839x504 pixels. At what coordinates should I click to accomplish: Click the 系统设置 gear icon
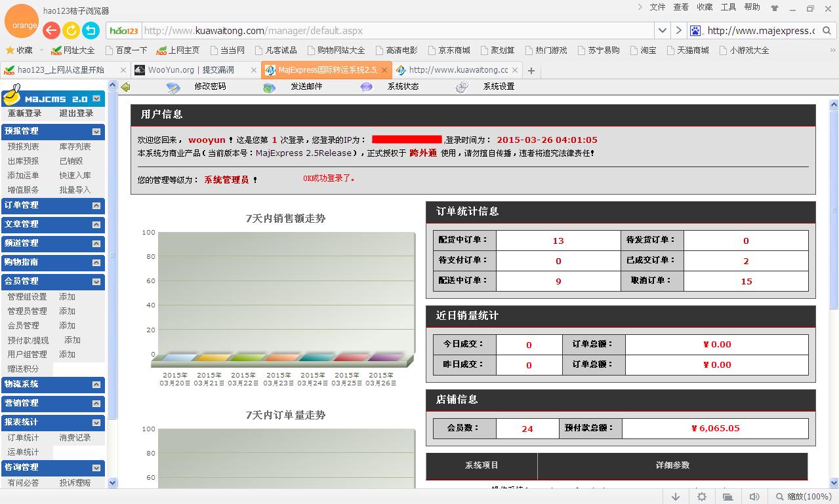click(x=462, y=87)
